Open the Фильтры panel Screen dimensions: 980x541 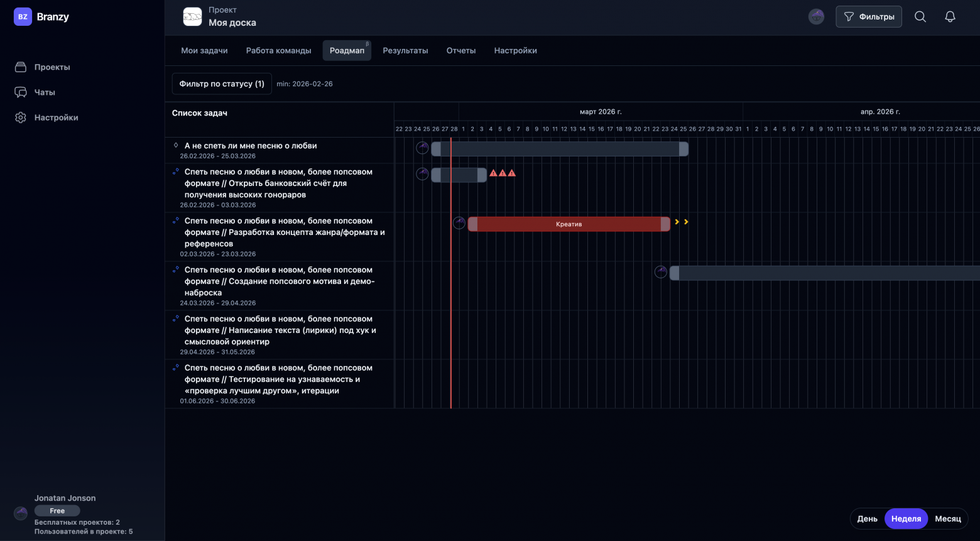[x=868, y=17]
